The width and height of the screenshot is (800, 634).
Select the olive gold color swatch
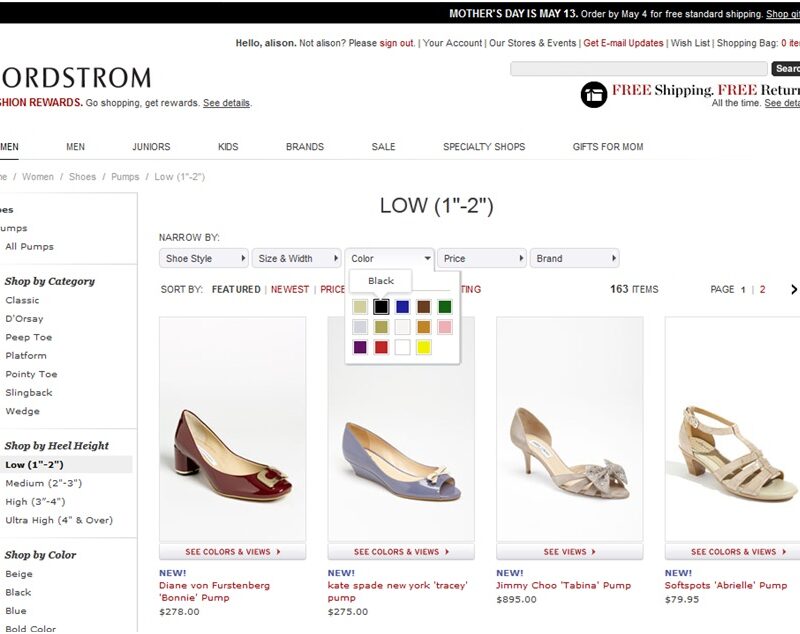381,327
